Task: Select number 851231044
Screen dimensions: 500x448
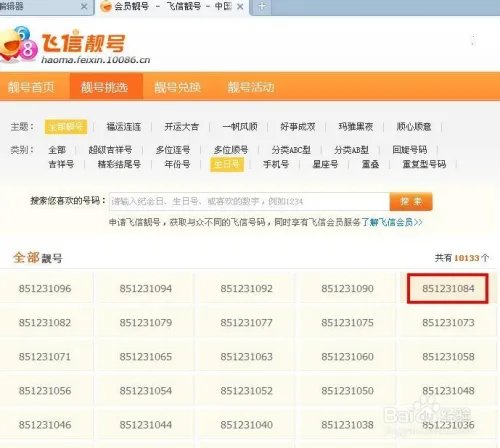Action: 146,425
